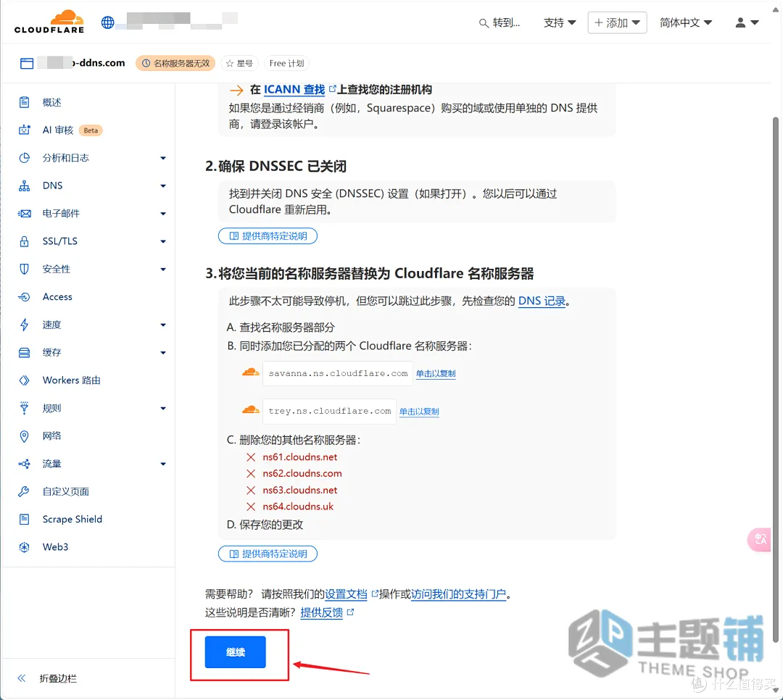Image resolution: width=783 pixels, height=700 pixels.
Task: Click the 概述 overview icon
Action: pos(24,102)
